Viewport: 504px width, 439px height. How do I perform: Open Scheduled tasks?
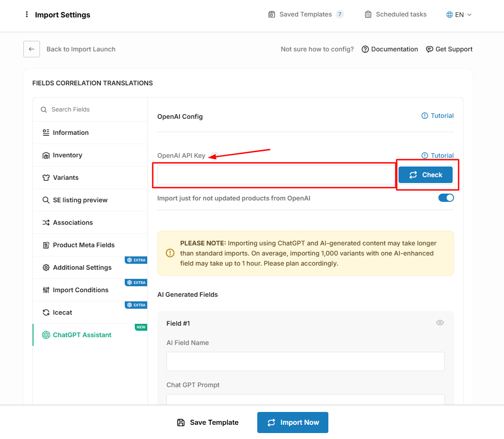tap(396, 15)
